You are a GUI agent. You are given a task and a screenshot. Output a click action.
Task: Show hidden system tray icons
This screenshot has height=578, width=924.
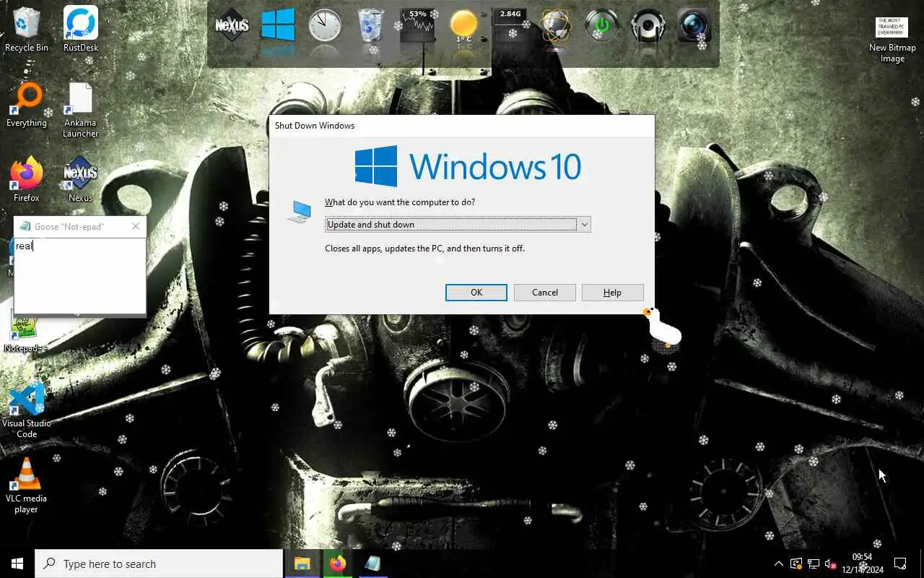coord(778,564)
